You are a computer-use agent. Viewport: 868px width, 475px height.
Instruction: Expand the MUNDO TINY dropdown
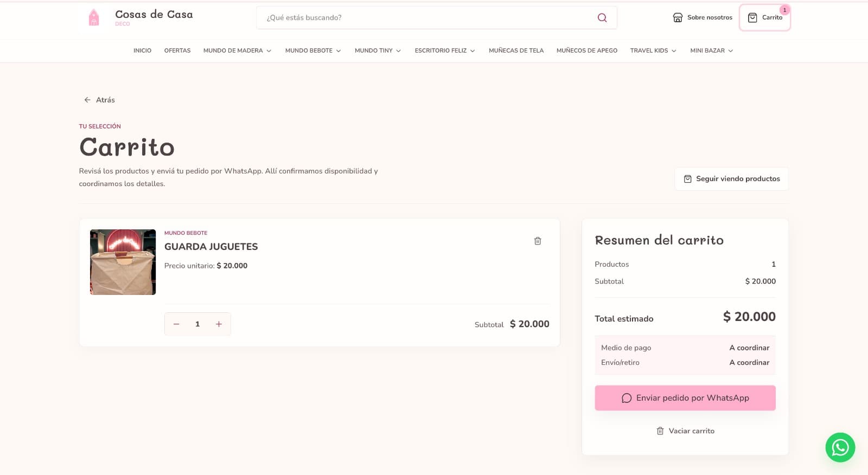[378, 50]
